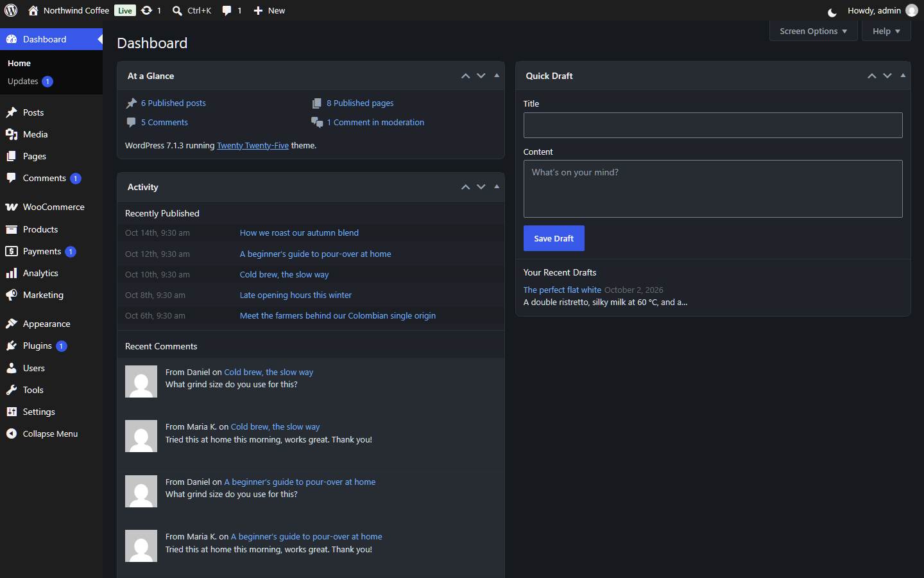Open the Tools menu
The image size is (924, 578).
point(51,390)
